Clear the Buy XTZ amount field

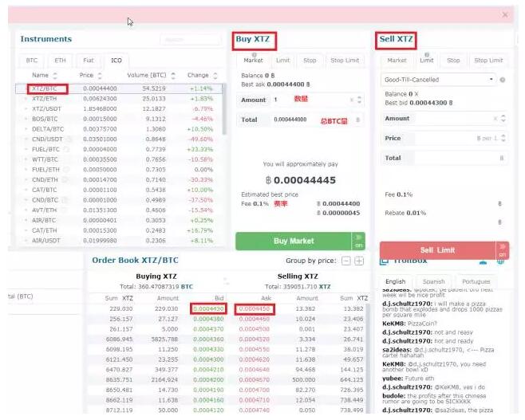tap(352, 100)
